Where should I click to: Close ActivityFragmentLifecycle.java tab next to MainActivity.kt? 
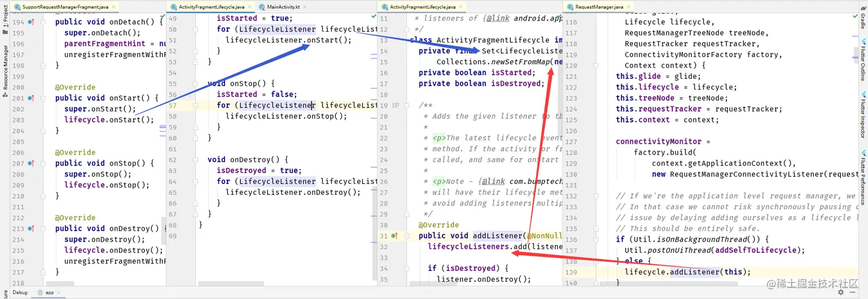coord(249,7)
